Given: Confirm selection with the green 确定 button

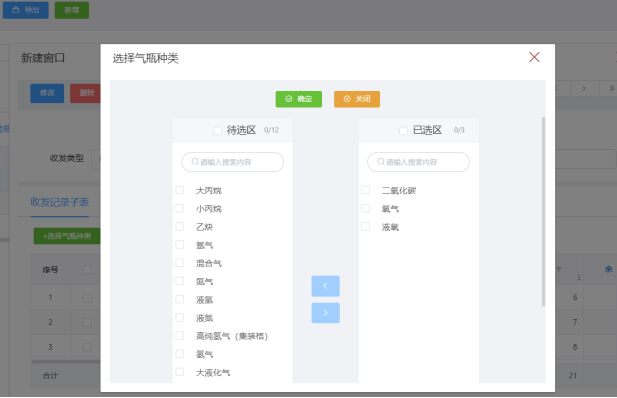Looking at the screenshot, I should (x=299, y=99).
